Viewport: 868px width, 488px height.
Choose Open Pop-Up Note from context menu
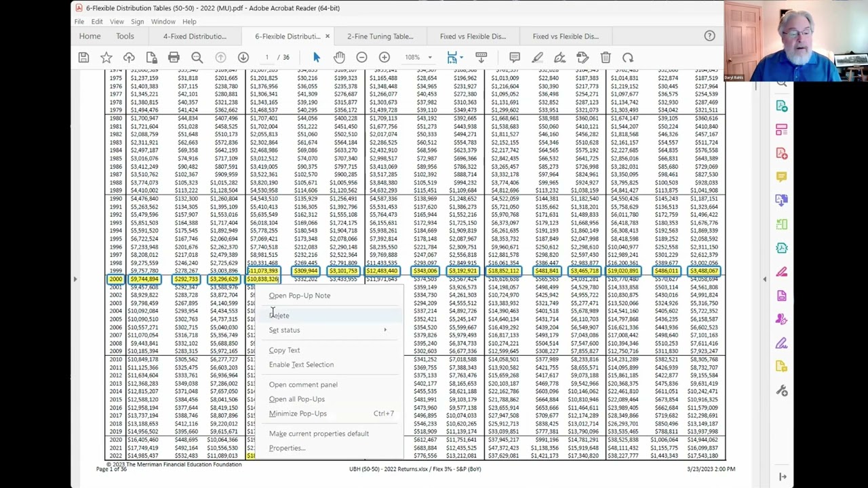coord(329,296)
